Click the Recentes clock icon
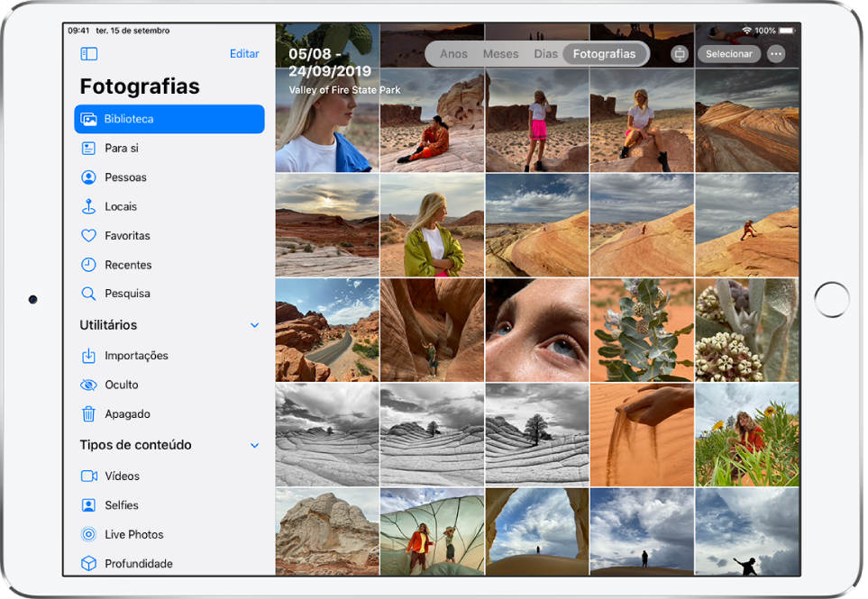Image resolution: width=868 pixels, height=599 pixels. pyautogui.click(x=88, y=265)
